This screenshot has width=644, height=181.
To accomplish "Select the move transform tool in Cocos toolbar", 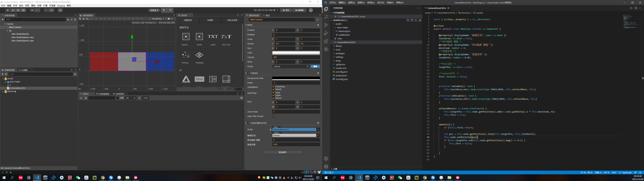I will 8,10.
